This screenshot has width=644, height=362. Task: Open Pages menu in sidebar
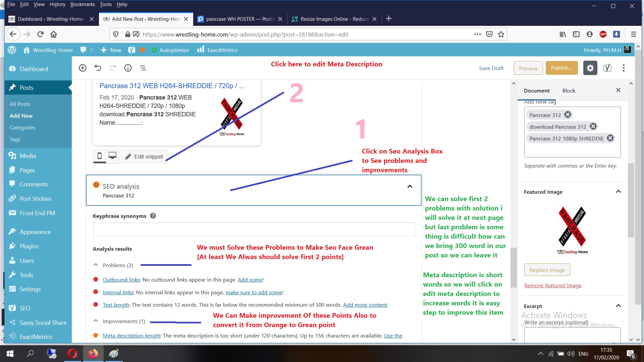(x=27, y=170)
